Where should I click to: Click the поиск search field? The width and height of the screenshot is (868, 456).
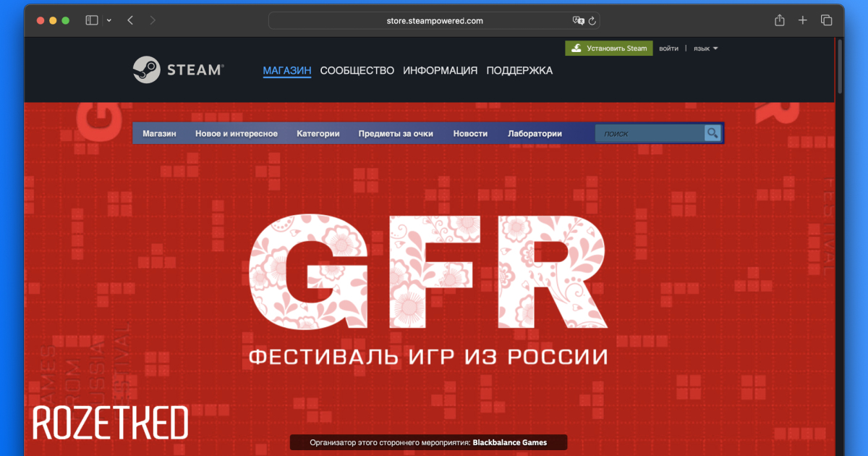pos(650,134)
